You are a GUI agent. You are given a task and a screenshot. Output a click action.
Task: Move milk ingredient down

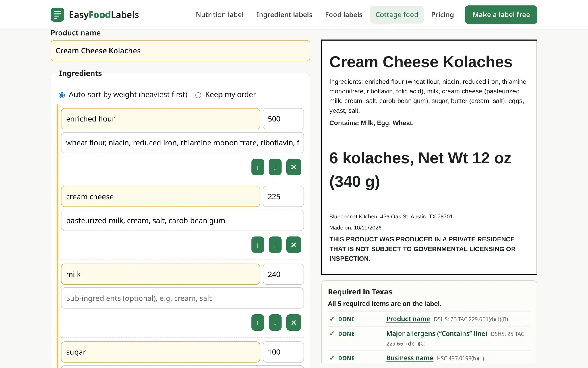pos(275,323)
